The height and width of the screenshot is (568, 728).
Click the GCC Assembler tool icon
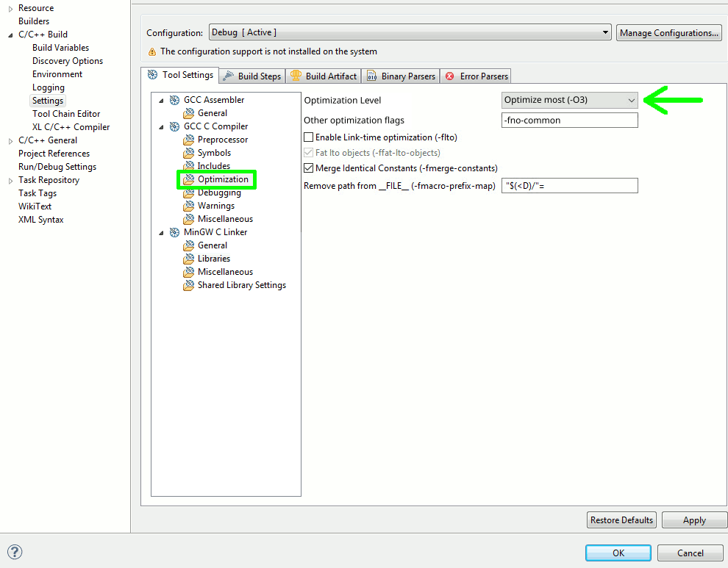(174, 100)
